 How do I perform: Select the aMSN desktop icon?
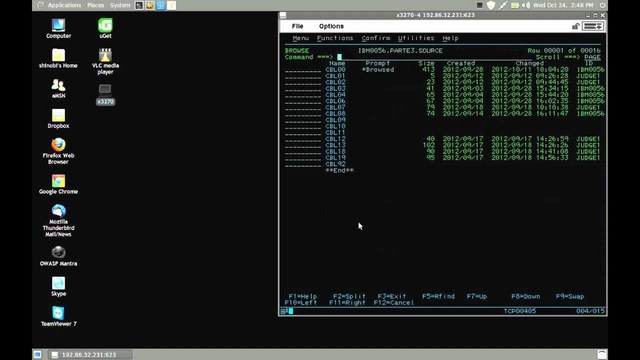pyautogui.click(x=58, y=88)
